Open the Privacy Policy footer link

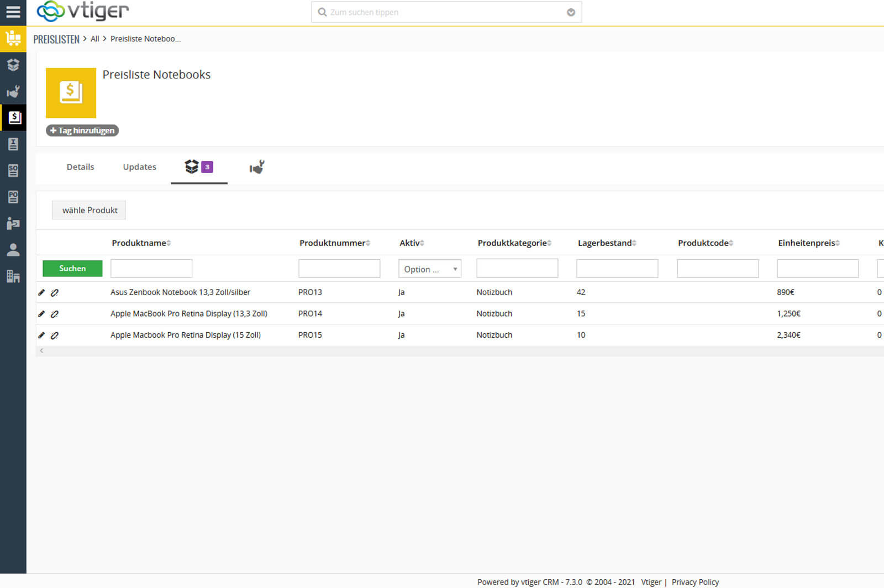tap(695, 582)
